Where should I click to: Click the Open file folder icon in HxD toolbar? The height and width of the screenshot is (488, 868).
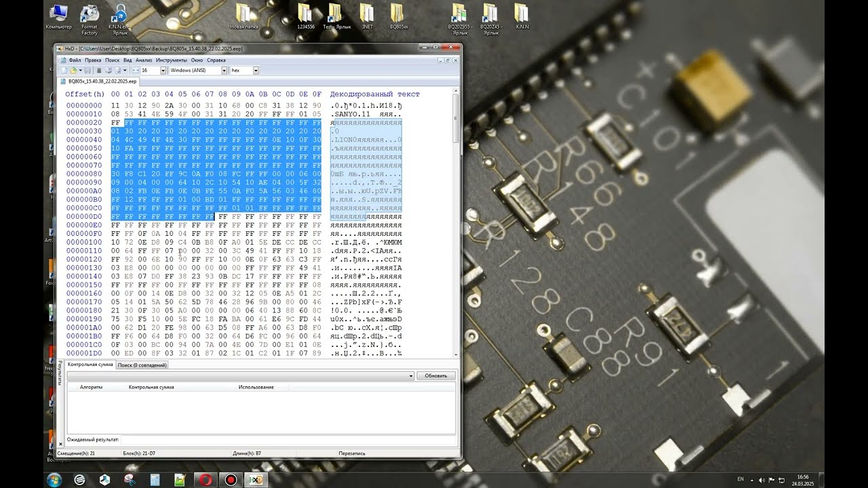point(73,70)
